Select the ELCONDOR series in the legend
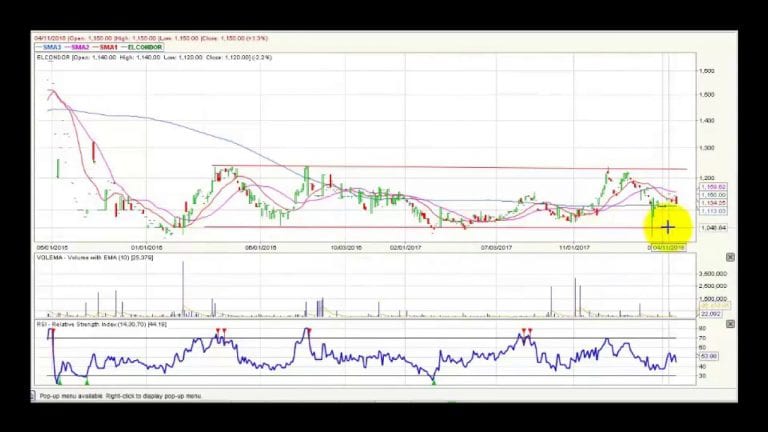 (142, 48)
